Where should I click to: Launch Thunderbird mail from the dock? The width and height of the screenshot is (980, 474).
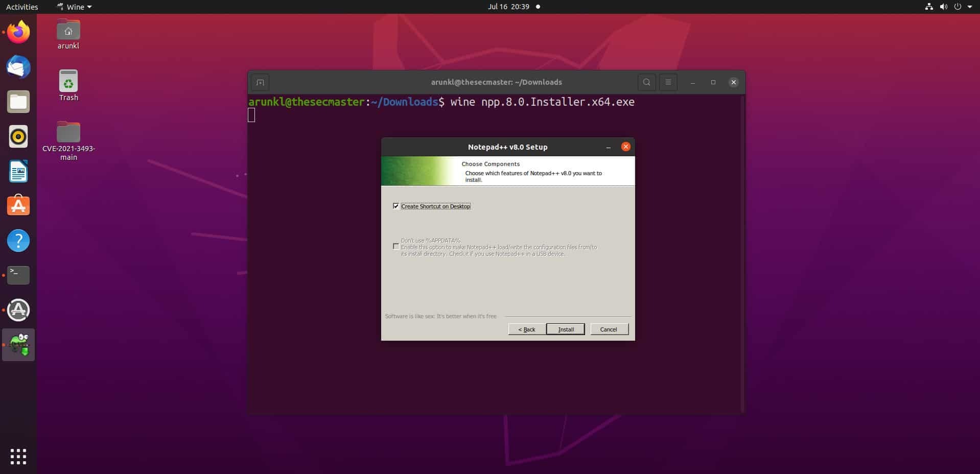click(18, 67)
